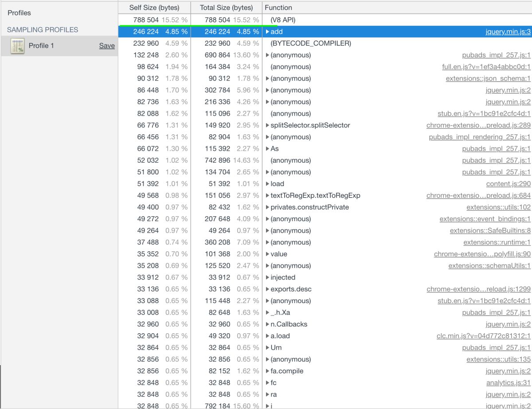
Task: Open extensions::schemaUtils:1 link
Action: [489, 266]
